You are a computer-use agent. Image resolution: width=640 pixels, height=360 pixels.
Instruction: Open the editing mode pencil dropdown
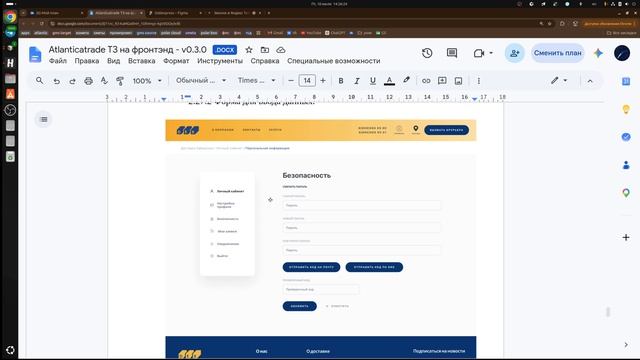click(x=559, y=80)
